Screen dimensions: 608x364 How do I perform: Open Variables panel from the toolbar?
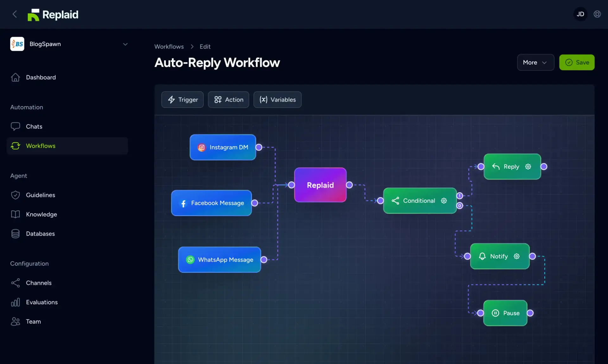(277, 100)
